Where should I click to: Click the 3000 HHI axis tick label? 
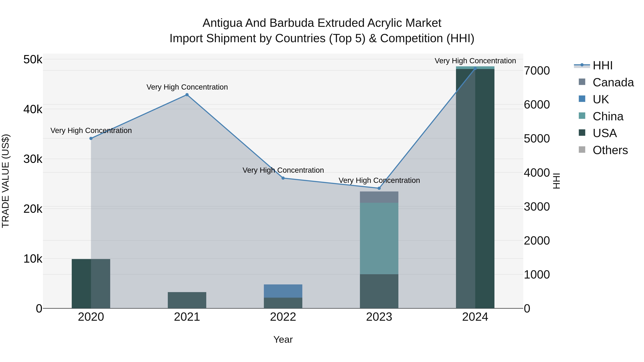tap(537, 207)
